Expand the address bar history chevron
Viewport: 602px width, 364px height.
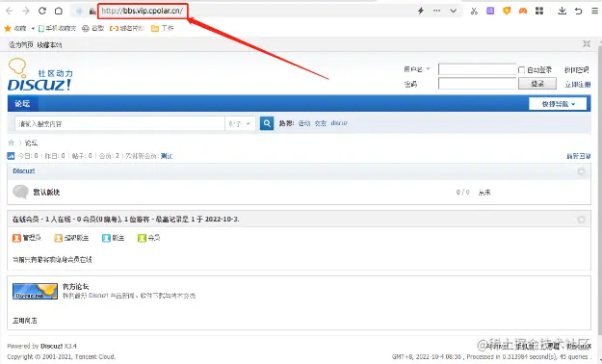tap(453, 11)
